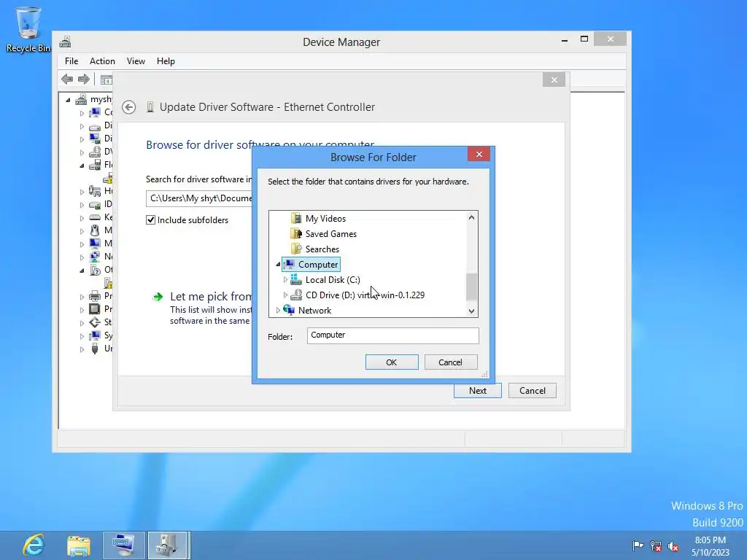Screen dimensions: 747x560
Task: Click the folder tree scrollbar thumb
Action: 471,287
